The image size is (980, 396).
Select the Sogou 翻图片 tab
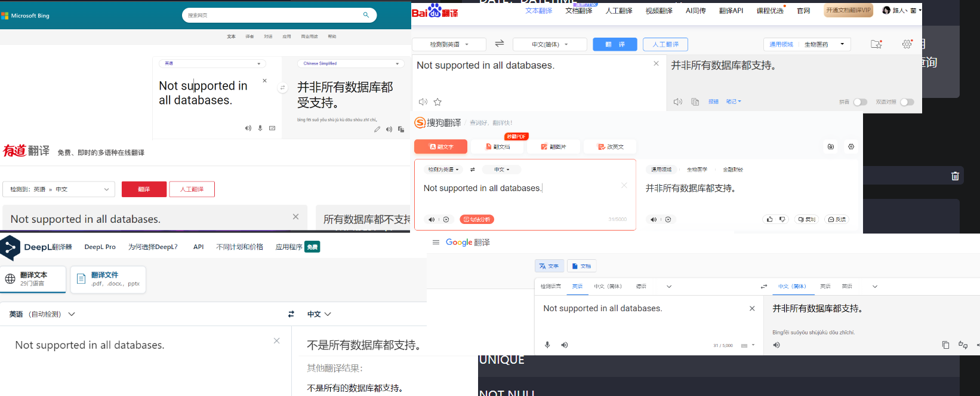click(x=553, y=146)
